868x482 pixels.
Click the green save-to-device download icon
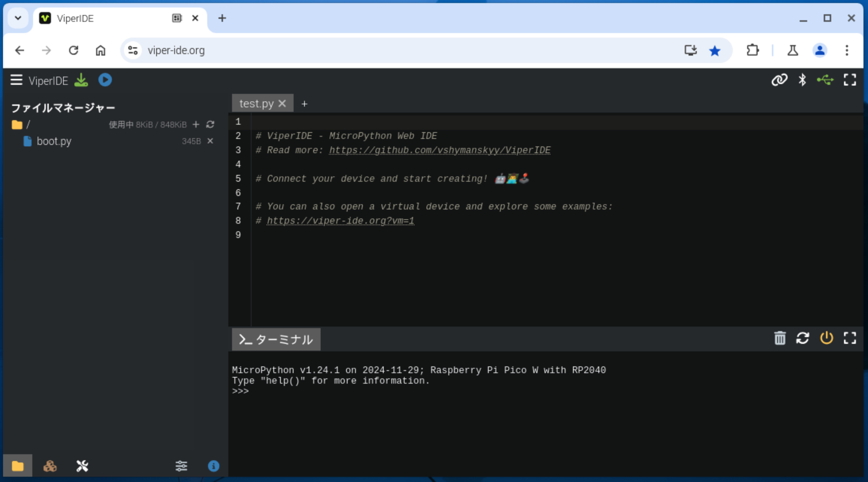pyautogui.click(x=81, y=80)
